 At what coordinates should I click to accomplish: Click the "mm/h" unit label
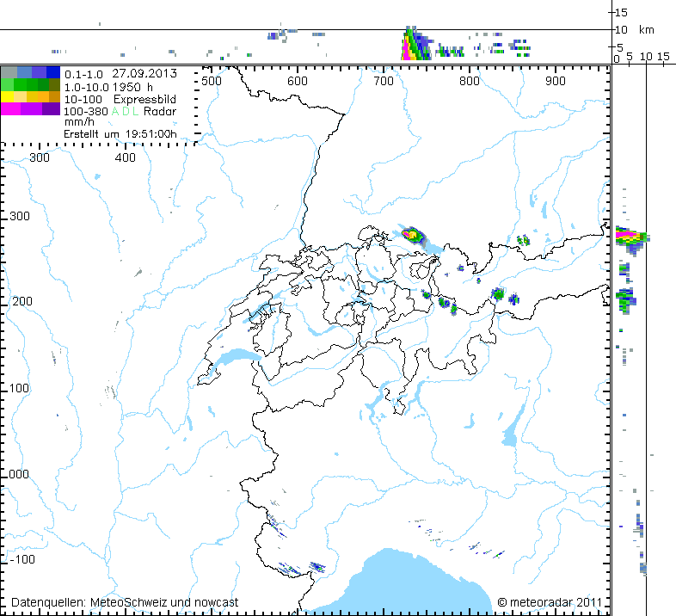[79, 121]
